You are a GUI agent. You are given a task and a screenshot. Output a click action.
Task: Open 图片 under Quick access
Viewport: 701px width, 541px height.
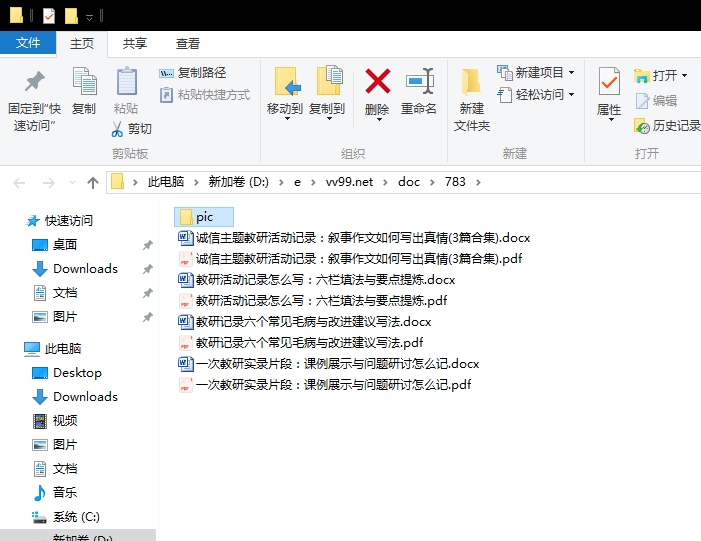pos(55,317)
